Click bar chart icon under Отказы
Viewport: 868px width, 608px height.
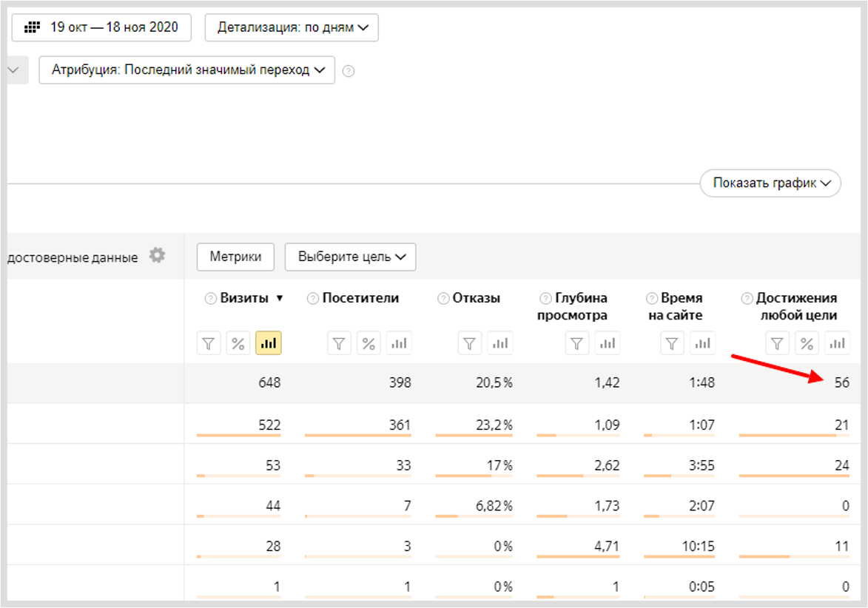(x=499, y=343)
